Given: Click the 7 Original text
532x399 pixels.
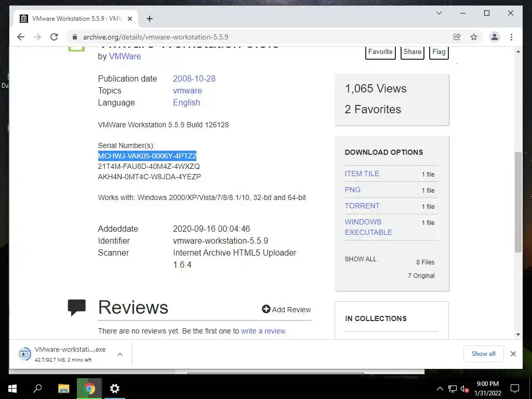Looking at the screenshot, I should 421,276.
